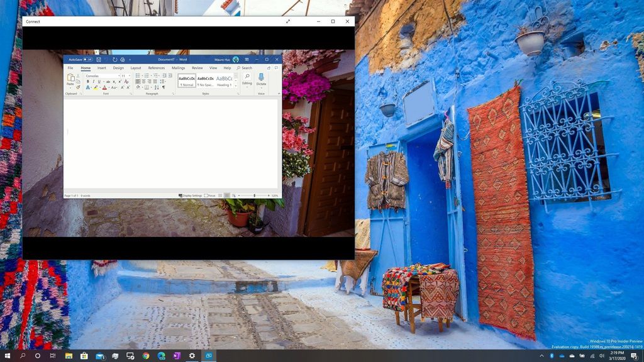This screenshot has width=644, height=362.
Task: Click the Format Painter icon
Action: 78,87
